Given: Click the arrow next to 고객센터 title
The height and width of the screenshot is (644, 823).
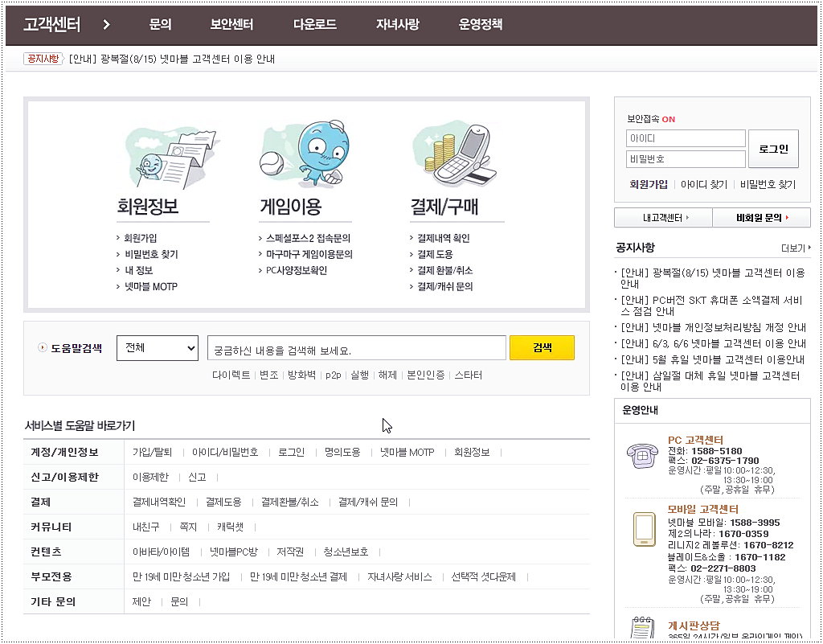Looking at the screenshot, I should click(107, 24).
